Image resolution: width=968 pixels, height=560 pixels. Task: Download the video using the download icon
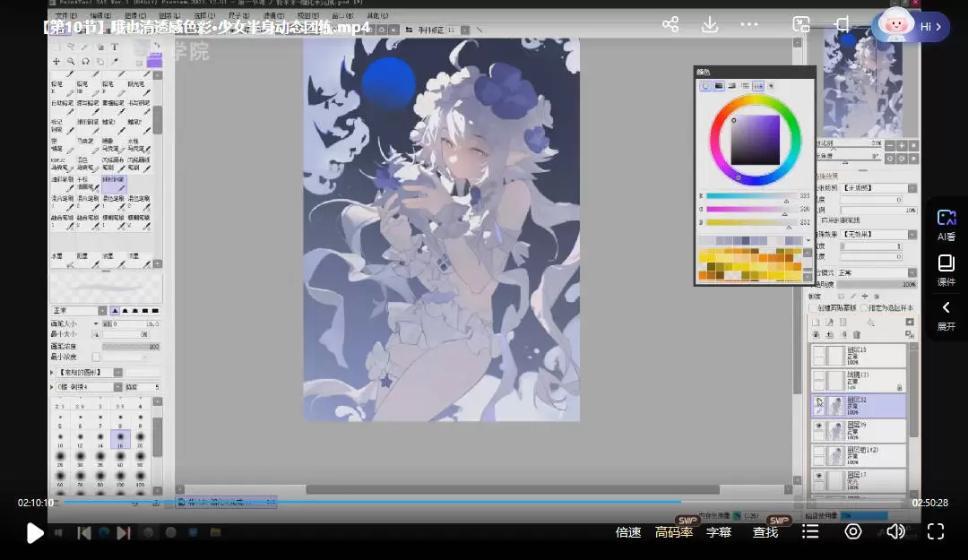point(710,25)
